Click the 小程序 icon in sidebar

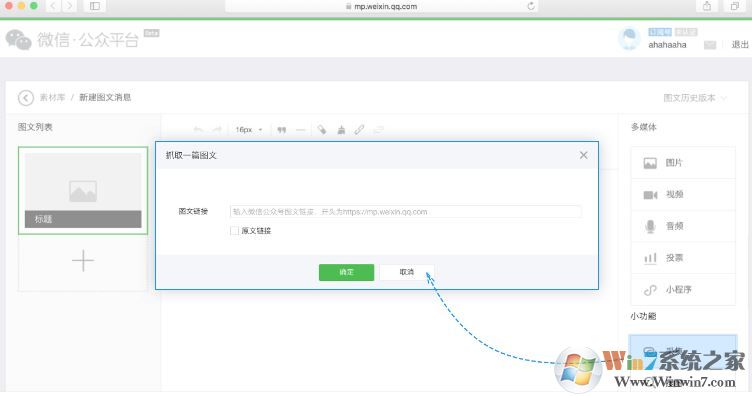(650, 290)
